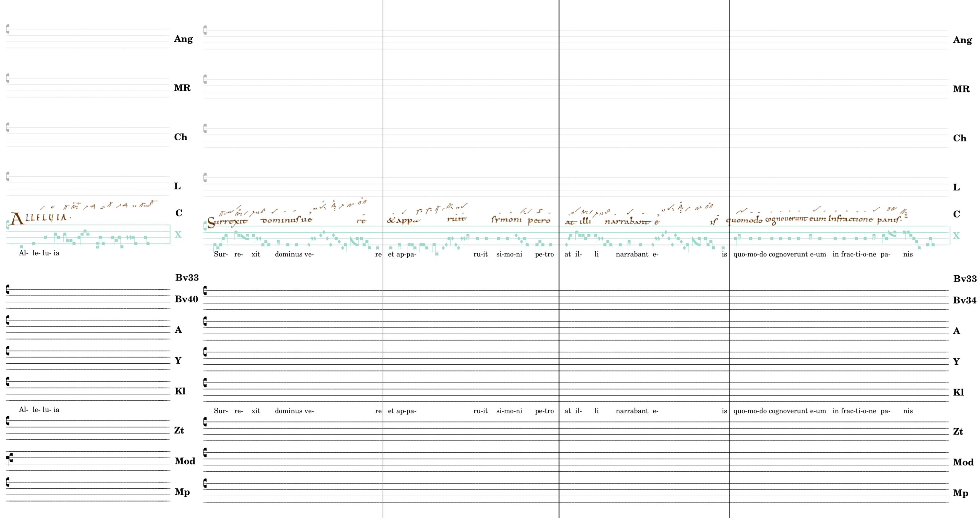Click the gray clef on the left Ang staff

coord(8,29)
